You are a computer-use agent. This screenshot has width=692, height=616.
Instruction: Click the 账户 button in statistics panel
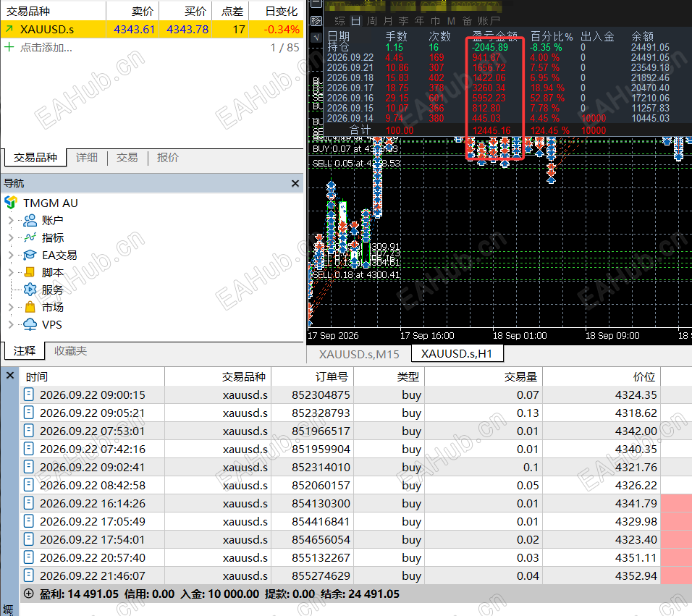489,21
